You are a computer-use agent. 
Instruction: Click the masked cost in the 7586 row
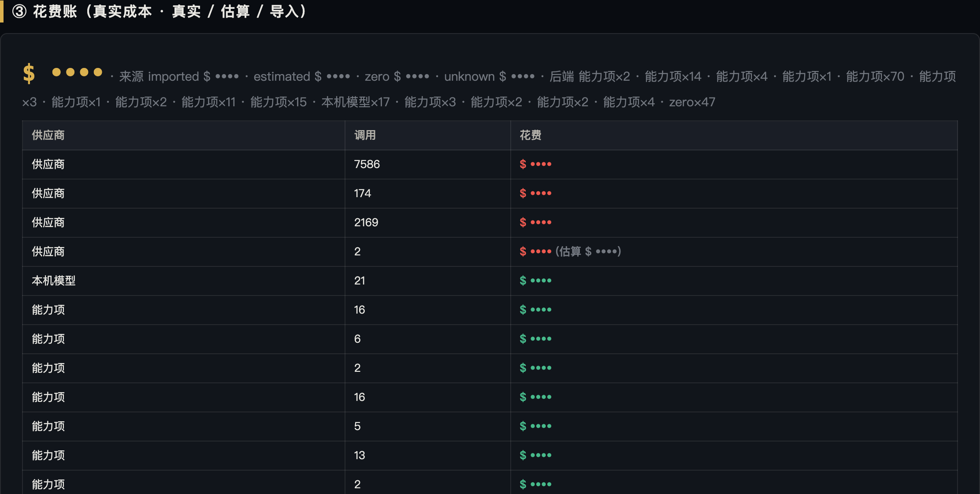coord(535,165)
